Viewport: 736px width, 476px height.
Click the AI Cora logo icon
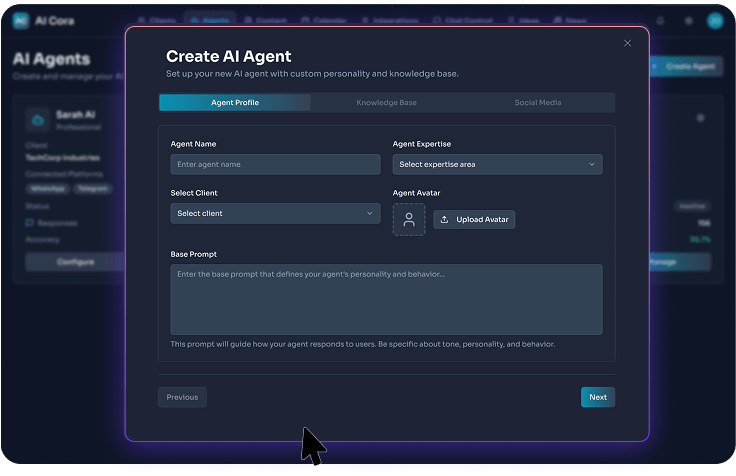click(x=21, y=21)
